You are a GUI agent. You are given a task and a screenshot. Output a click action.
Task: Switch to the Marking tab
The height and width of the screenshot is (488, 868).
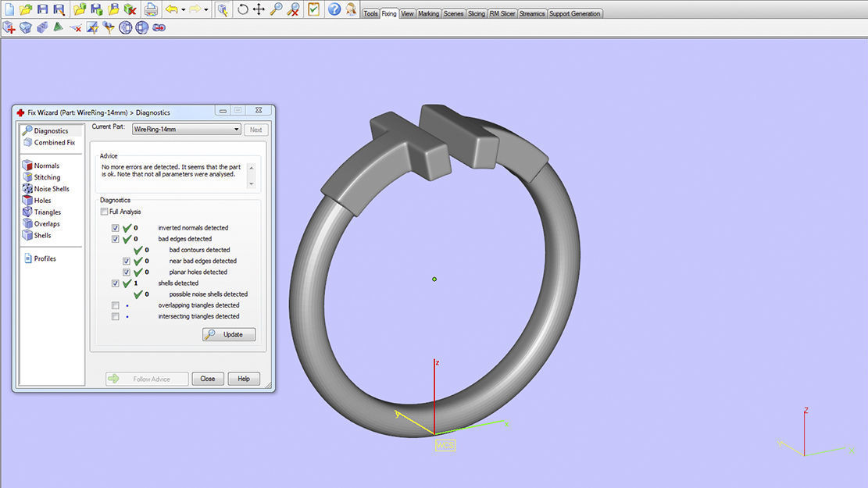(x=428, y=13)
